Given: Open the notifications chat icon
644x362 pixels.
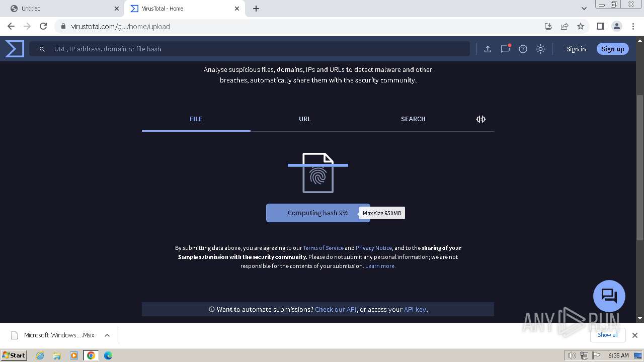Looking at the screenshot, I should click(x=505, y=49).
